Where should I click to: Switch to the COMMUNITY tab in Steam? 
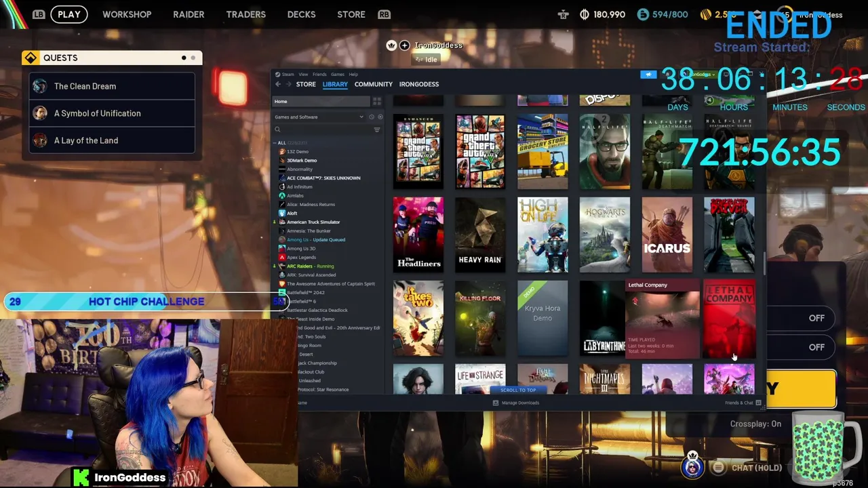tap(374, 84)
